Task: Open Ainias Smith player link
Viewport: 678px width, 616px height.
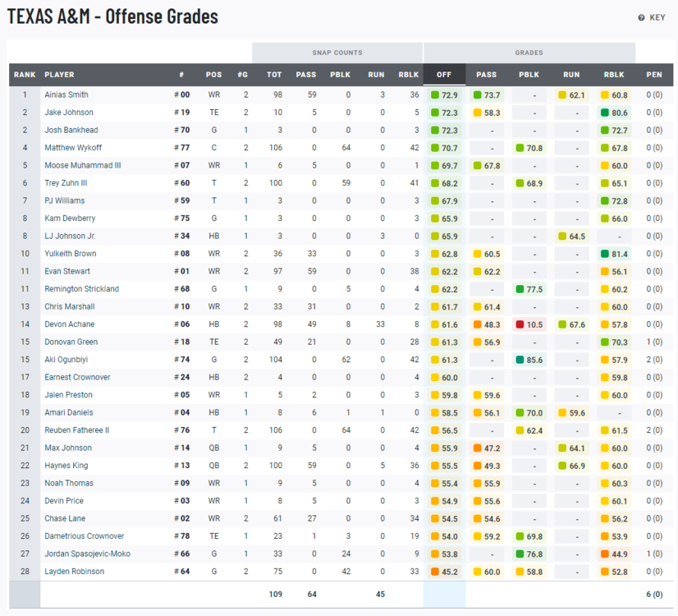Action: pyautogui.click(x=66, y=95)
